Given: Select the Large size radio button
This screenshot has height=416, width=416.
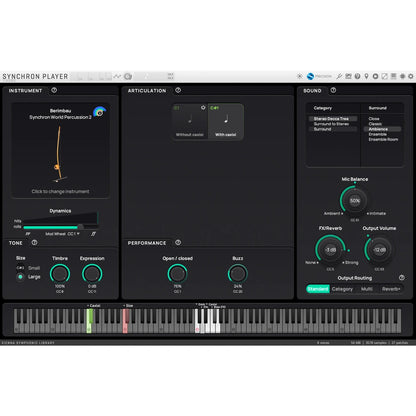Looking at the screenshot, I should tap(20, 277).
